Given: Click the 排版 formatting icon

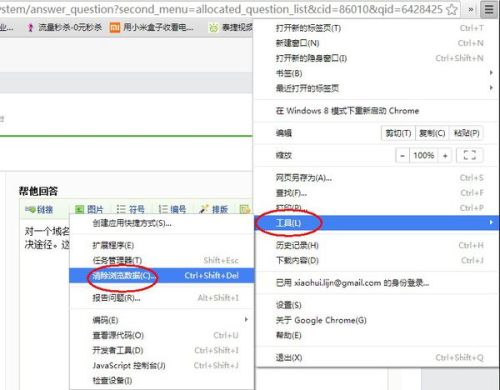Looking at the screenshot, I should 213,210.
